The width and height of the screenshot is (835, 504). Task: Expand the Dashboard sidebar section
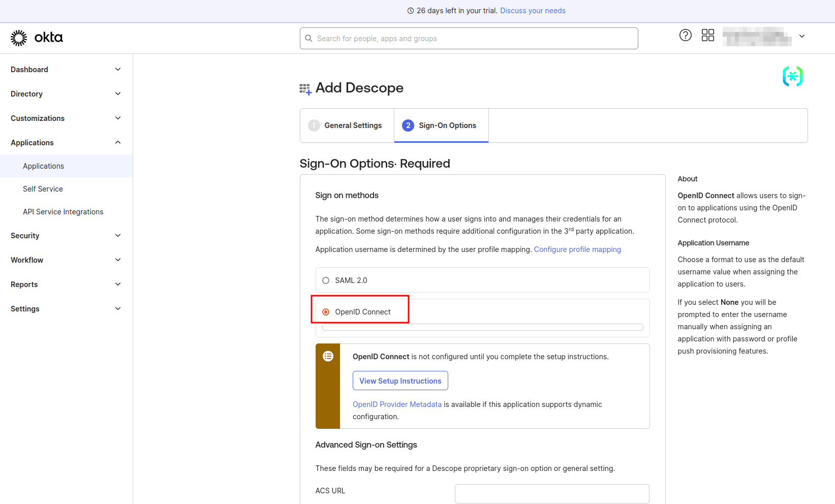(x=117, y=70)
